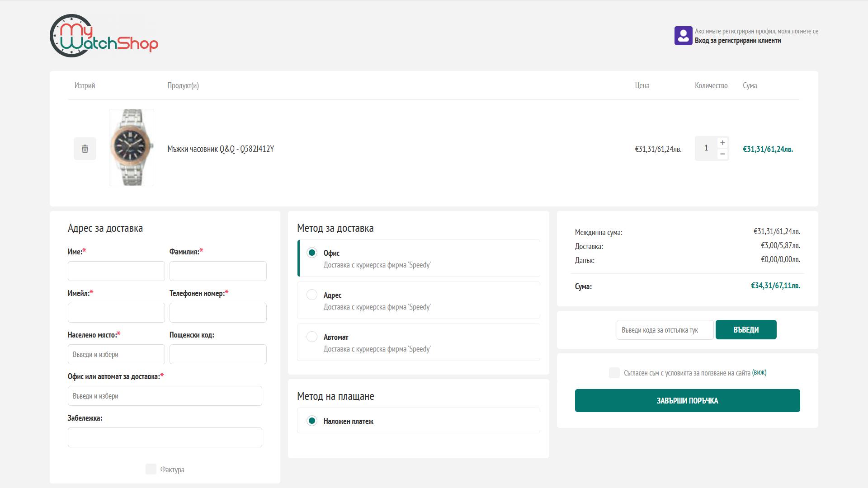Screen dimensions: 868x488
Task: Select Офис delivery method
Action: (312, 253)
